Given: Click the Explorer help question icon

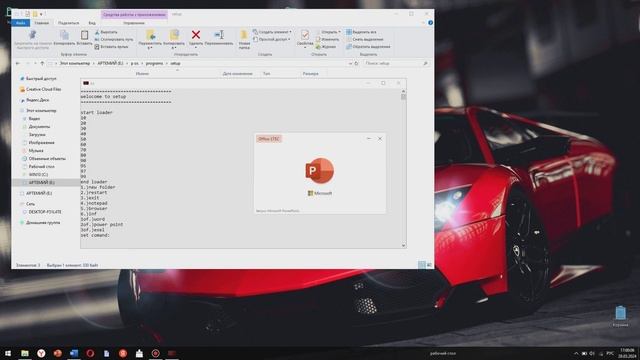Looking at the screenshot, I should pos(430,23).
